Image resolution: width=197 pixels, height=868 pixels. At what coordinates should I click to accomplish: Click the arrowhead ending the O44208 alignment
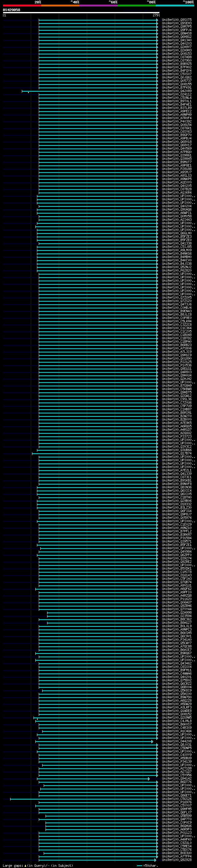tap(152, 741)
